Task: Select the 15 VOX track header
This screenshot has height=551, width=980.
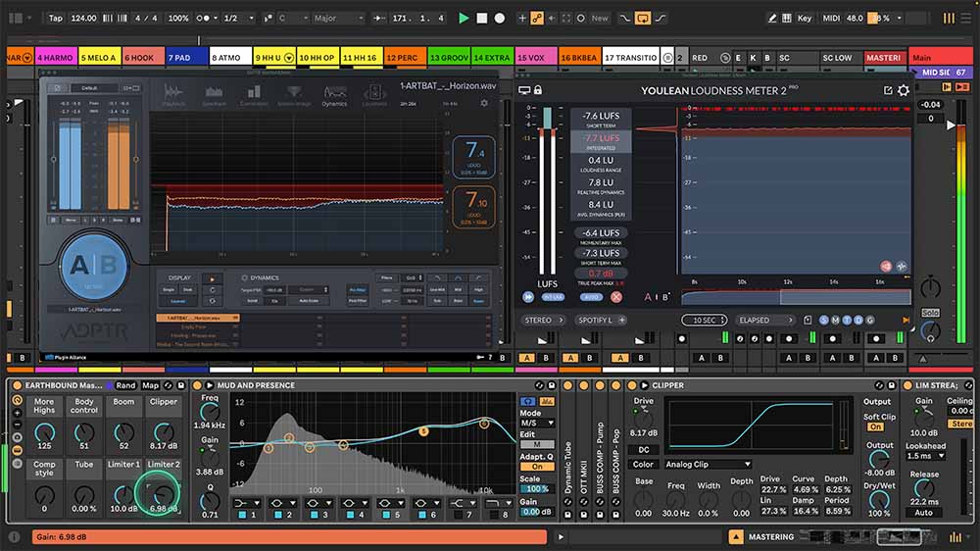Action: [x=536, y=58]
